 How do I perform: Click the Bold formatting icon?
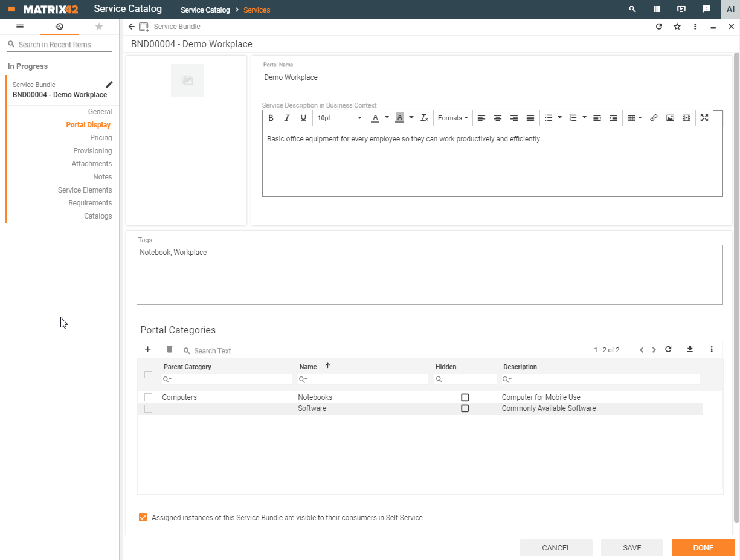[271, 118]
